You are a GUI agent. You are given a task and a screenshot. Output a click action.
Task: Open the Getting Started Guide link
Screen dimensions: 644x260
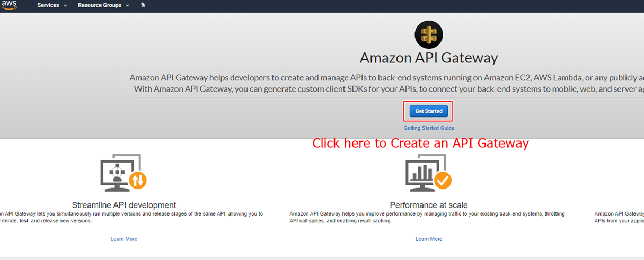(x=428, y=128)
